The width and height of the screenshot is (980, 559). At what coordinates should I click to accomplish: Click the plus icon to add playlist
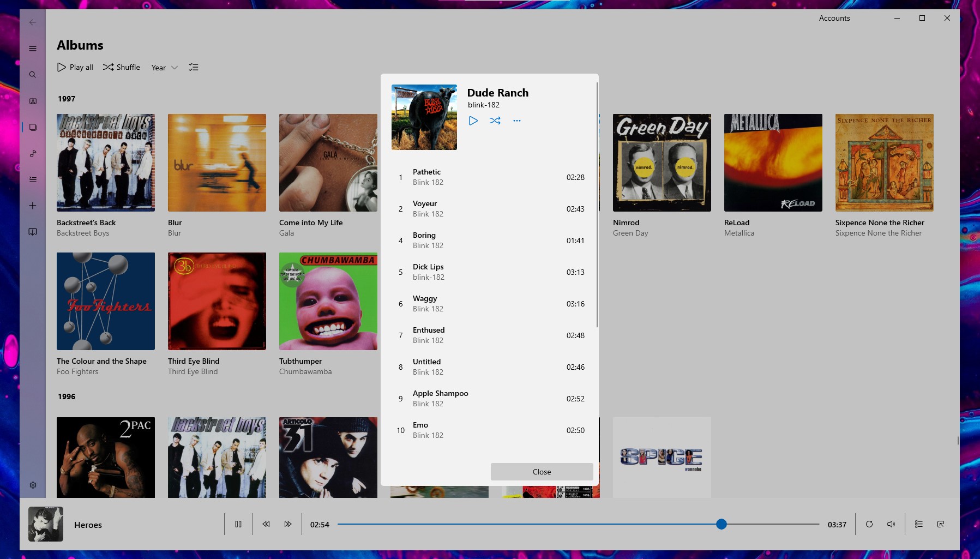(x=33, y=206)
